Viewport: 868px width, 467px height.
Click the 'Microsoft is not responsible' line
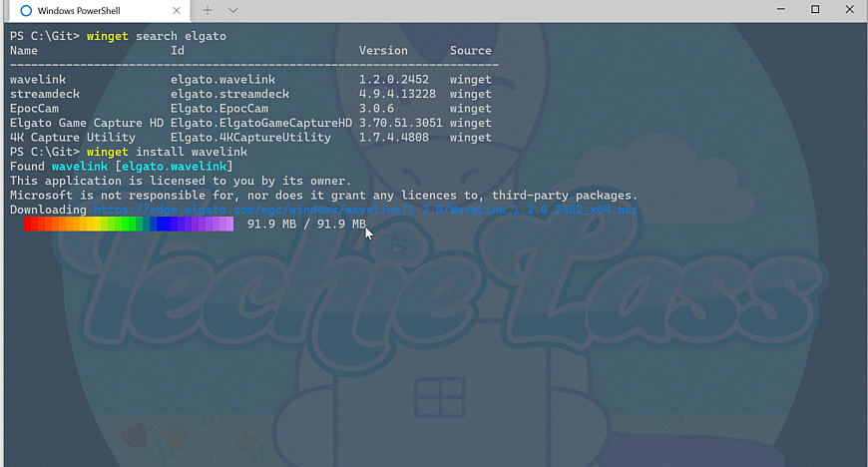click(324, 195)
